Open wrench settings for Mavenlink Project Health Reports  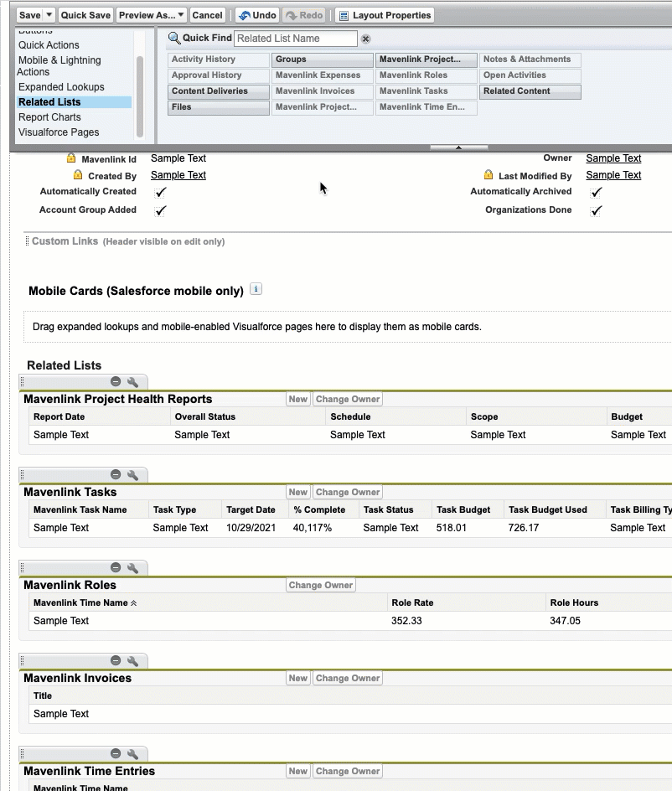point(132,382)
